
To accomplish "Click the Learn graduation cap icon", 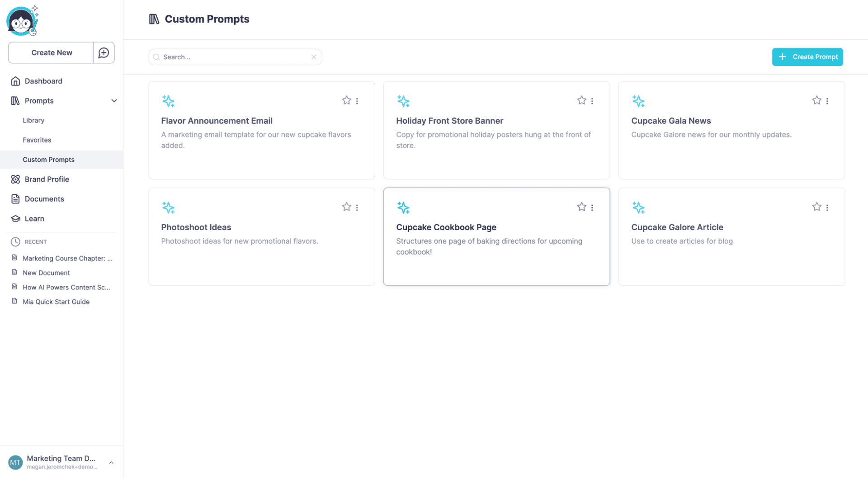I will click(15, 218).
